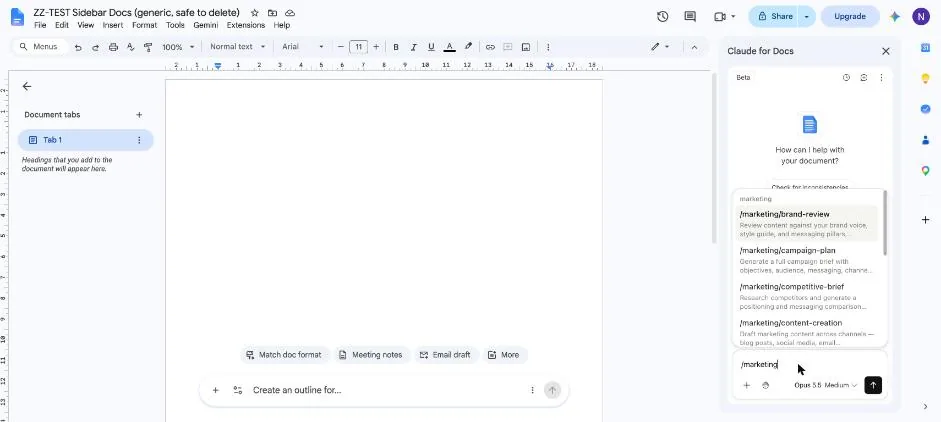Viewport: 941px width, 422px height.
Task: Open the Share options arrow
Action: click(807, 16)
